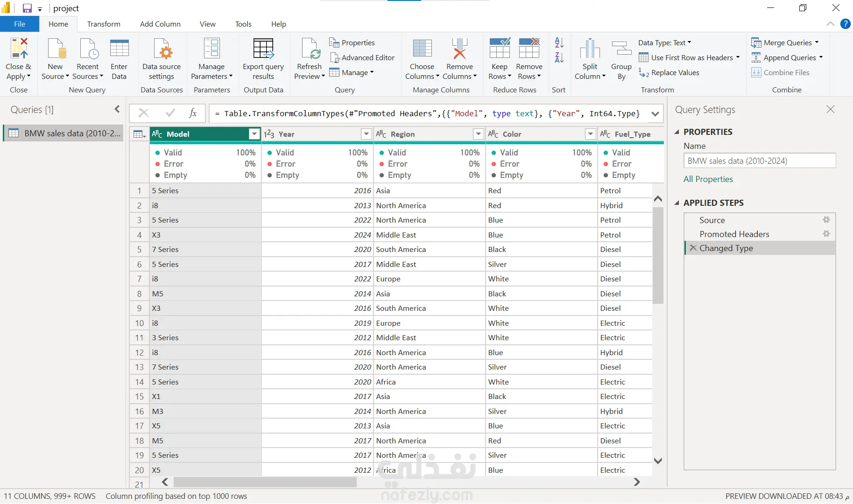This screenshot has width=853, height=504.
Task: Click the Manage Parameters icon
Action: (x=211, y=49)
